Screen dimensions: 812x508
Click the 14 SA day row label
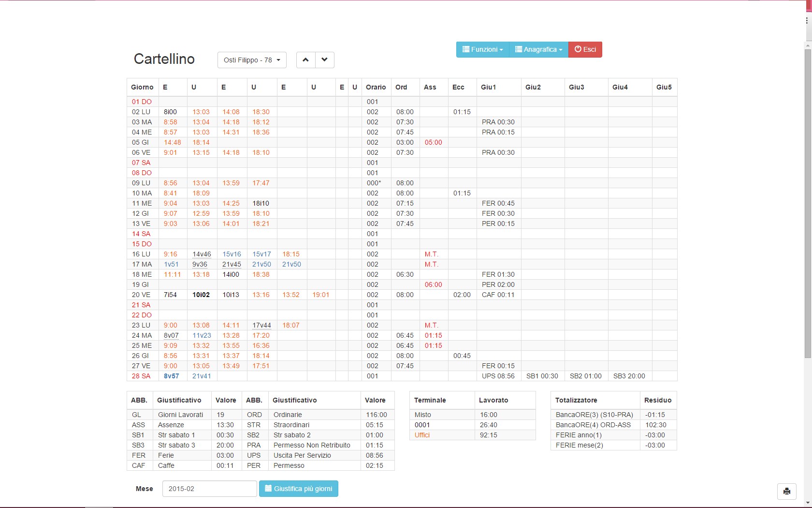tap(141, 234)
